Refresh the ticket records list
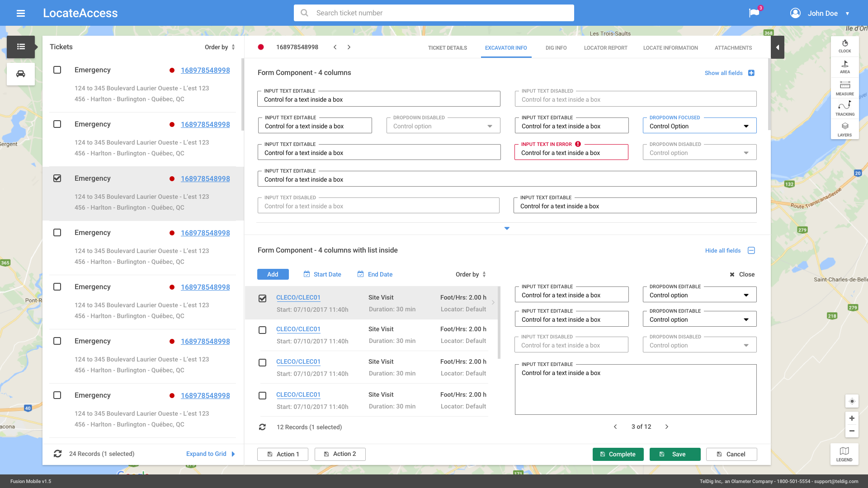Screen dimensions: 868x488 [x=57, y=454]
